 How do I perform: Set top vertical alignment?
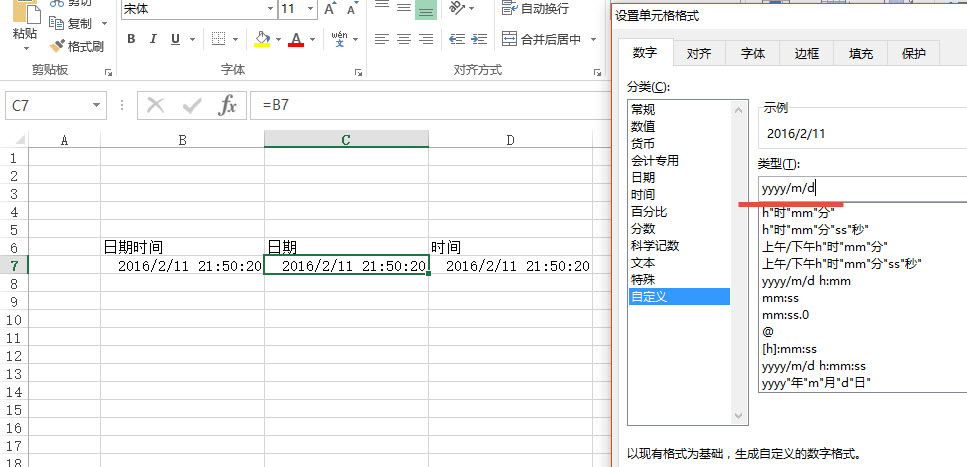(382, 7)
